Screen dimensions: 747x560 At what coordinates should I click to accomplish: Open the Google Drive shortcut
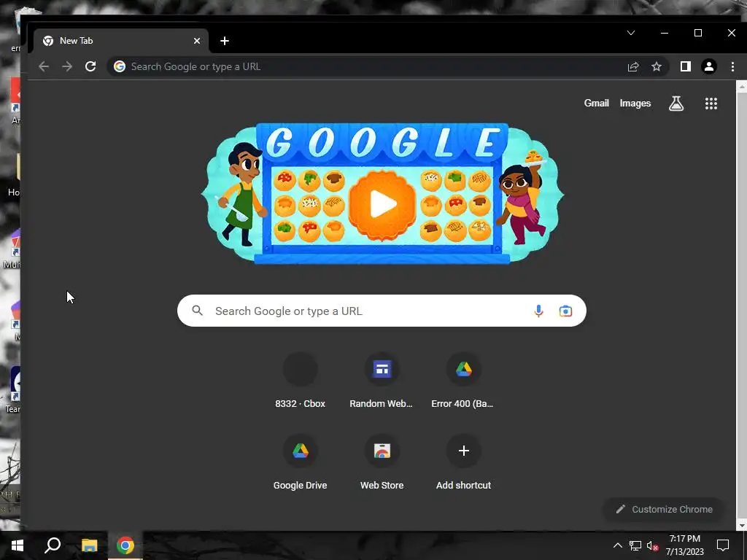pos(300,463)
